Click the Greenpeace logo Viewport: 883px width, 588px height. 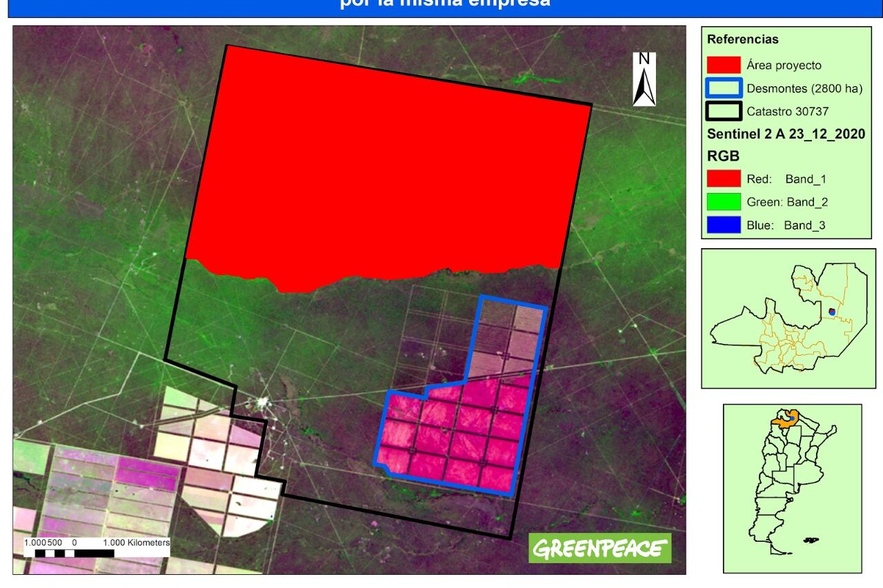coord(599,548)
